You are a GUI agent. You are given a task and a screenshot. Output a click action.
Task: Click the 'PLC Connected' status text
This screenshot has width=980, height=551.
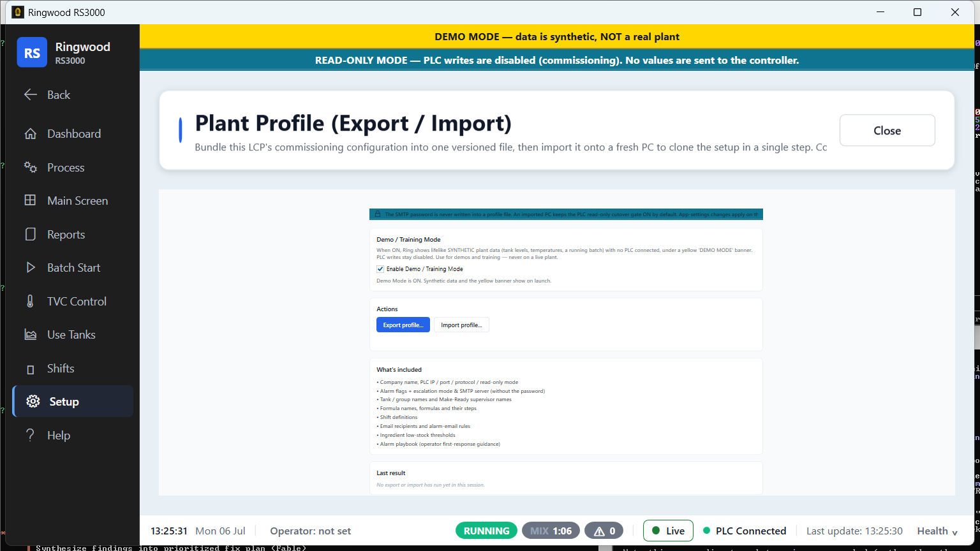coord(751,531)
